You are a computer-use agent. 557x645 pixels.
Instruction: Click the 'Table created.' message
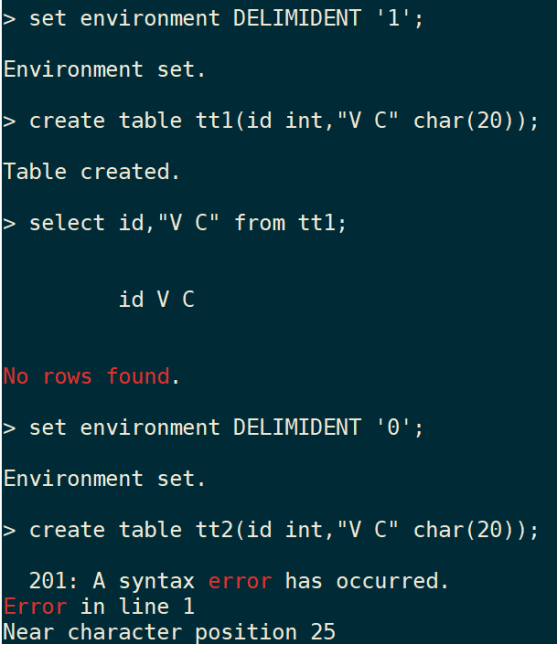92,172
